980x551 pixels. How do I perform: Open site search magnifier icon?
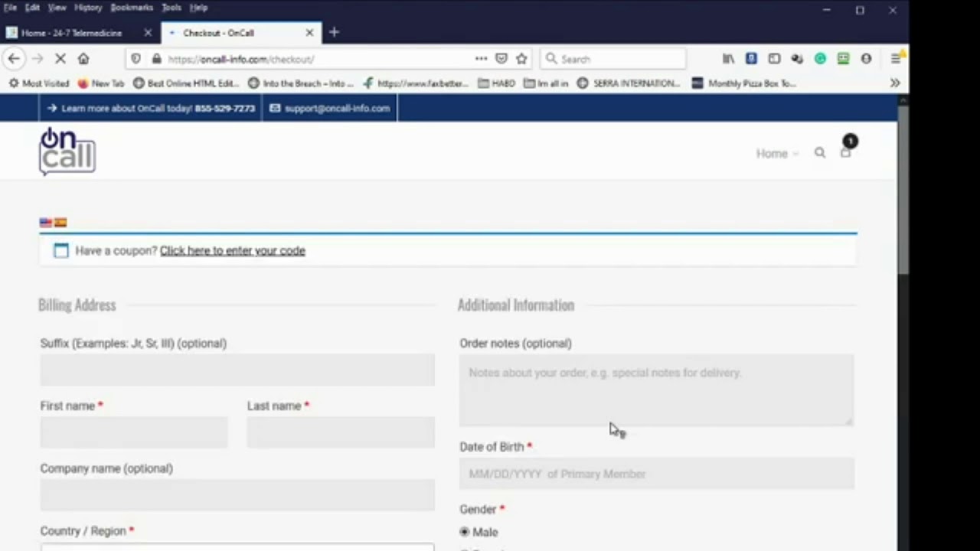[x=820, y=153]
